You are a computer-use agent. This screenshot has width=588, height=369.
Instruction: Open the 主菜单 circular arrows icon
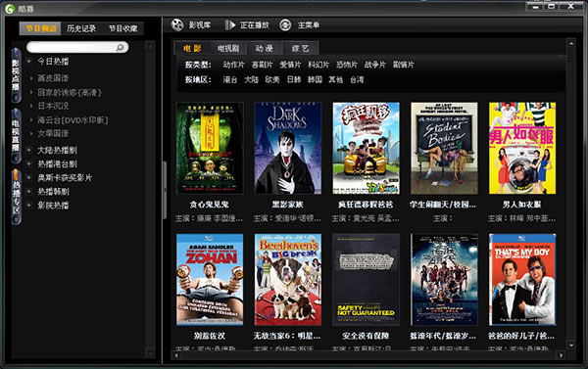pyautogui.click(x=285, y=25)
